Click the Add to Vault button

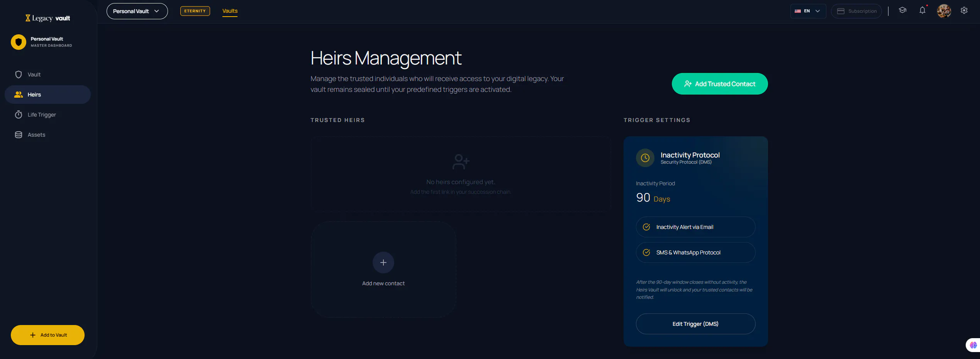click(x=47, y=335)
